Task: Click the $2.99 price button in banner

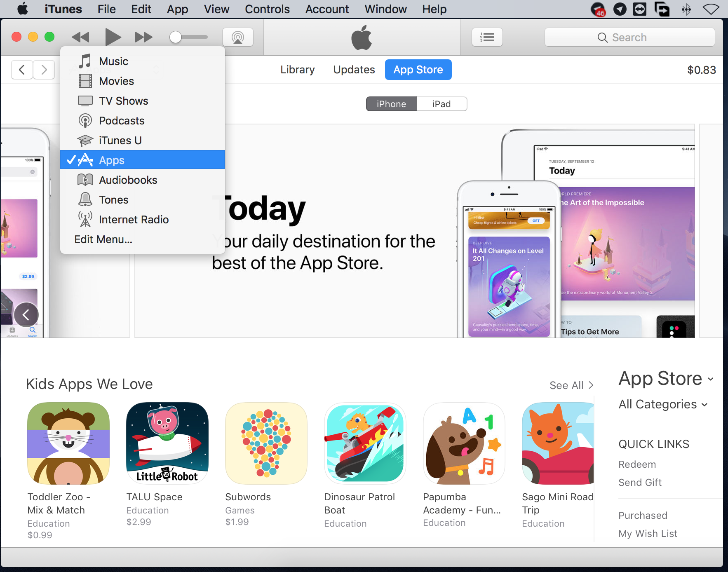Action: point(28,277)
